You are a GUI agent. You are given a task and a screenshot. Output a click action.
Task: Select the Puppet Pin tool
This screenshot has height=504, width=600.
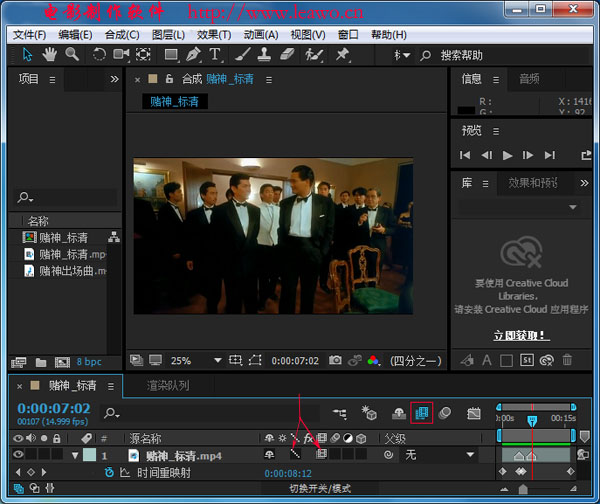point(342,54)
